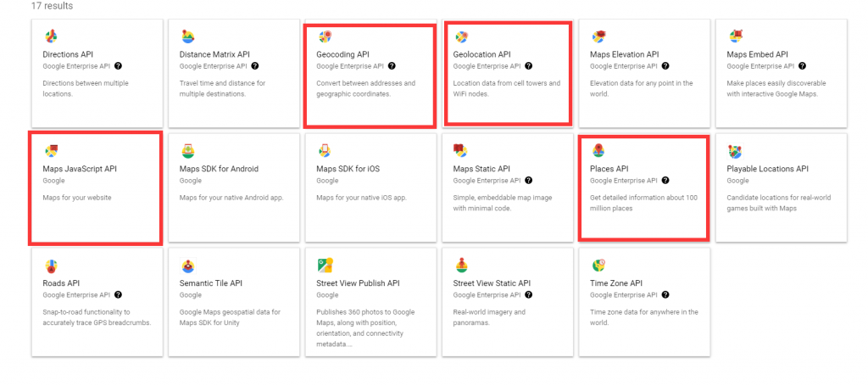Click help icon on Places API card
Screen dimensions: 868x386
665,181
